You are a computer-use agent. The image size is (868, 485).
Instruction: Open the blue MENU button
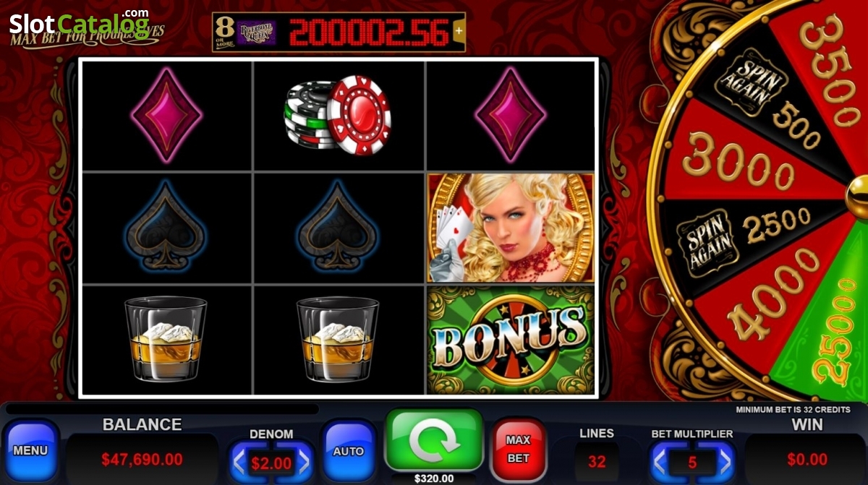point(30,451)
